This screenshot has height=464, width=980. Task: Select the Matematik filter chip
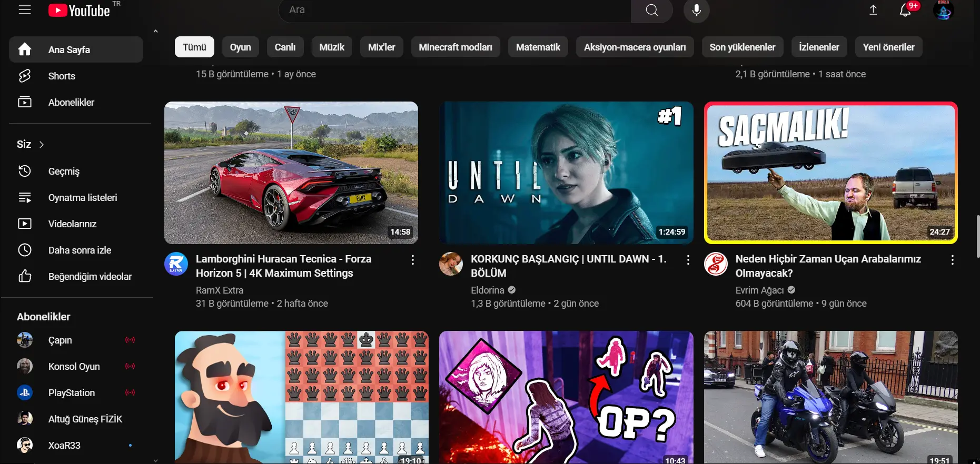point(538,47)
